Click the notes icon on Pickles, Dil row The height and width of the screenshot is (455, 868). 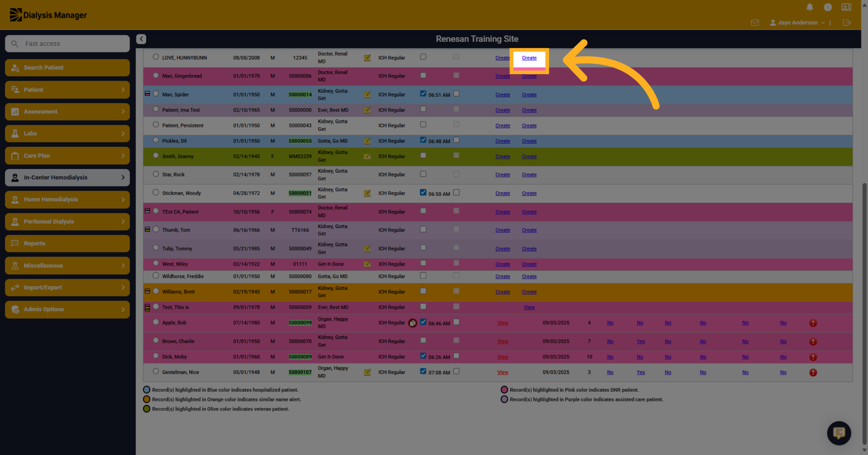click(367, 141)
